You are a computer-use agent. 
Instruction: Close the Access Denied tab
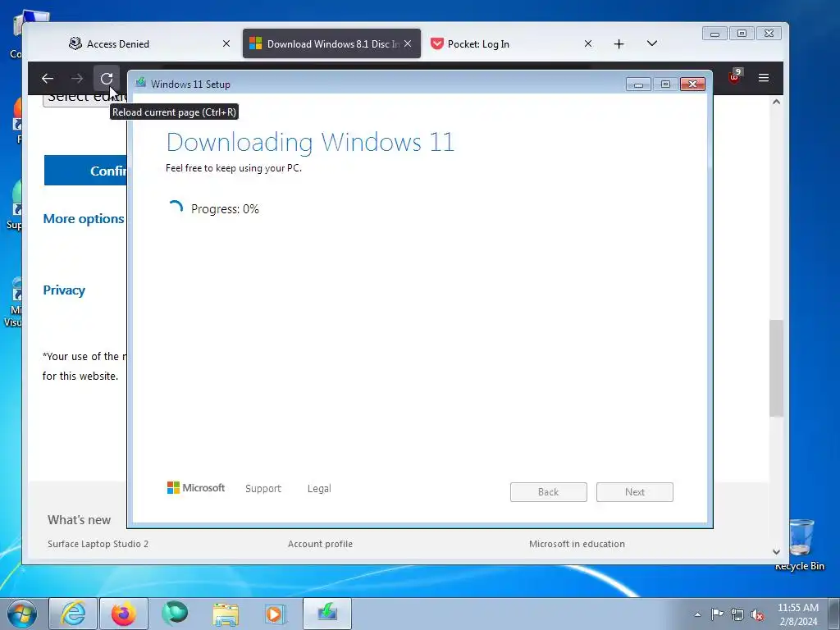pyautogui.click(x=226, y=44)
